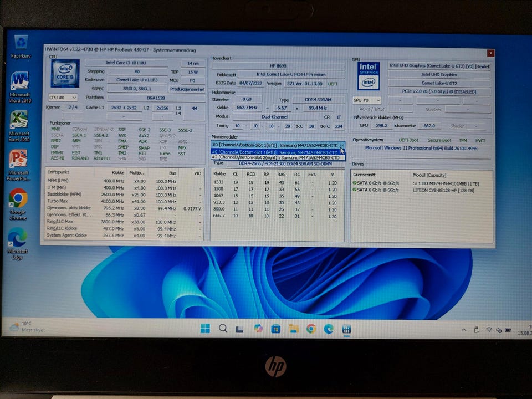The width and height of the screenshot is (532, 399).
Task: Click UEFI Boot indicator label
Action: pyautogui.click(x=408, y=140)
